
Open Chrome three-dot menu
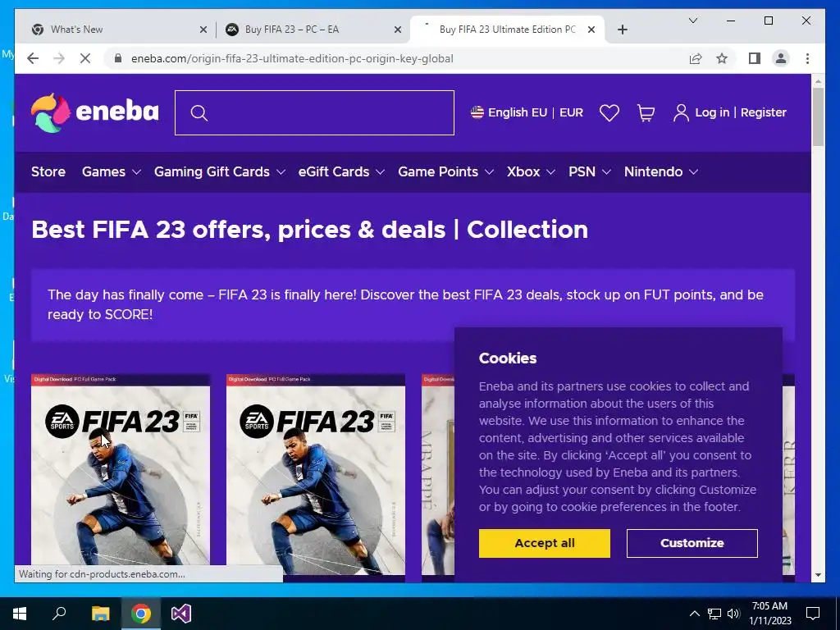807,58
